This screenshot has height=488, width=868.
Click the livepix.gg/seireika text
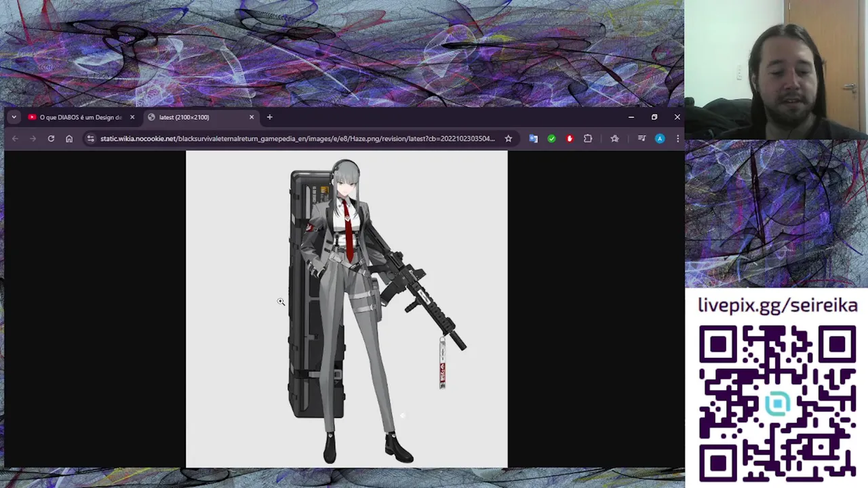coord(778,306)
